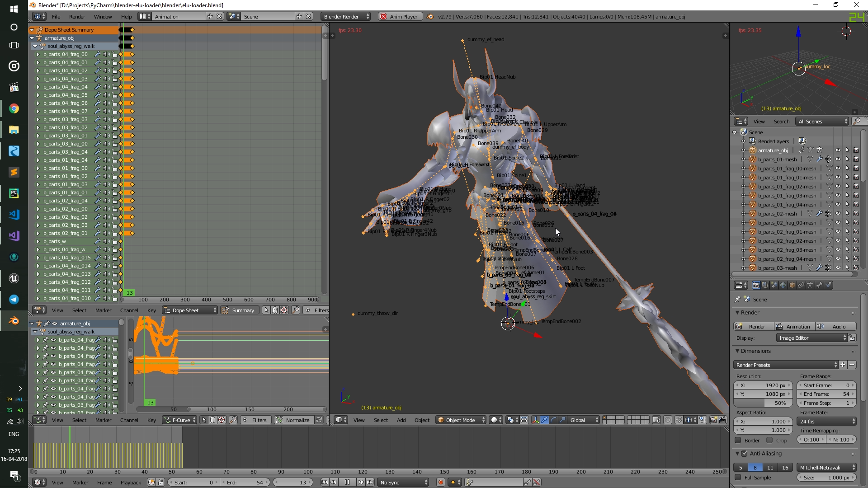Pause animation playback in timeline
Image resolution: width=868 pixels, height=488 pixels.
point(347,482)
